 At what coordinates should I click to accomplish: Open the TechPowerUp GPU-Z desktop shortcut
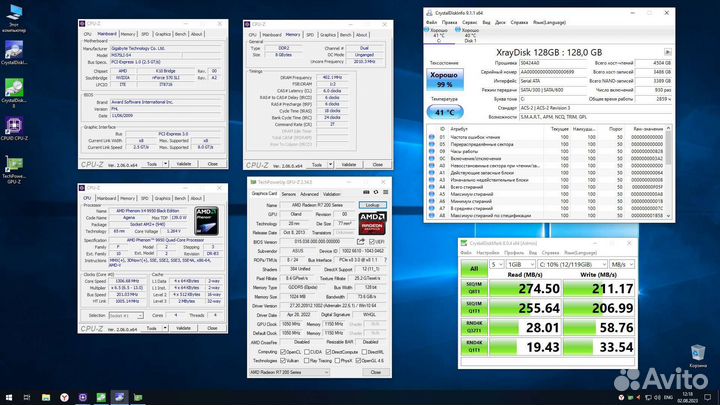(x=14, y=169)
